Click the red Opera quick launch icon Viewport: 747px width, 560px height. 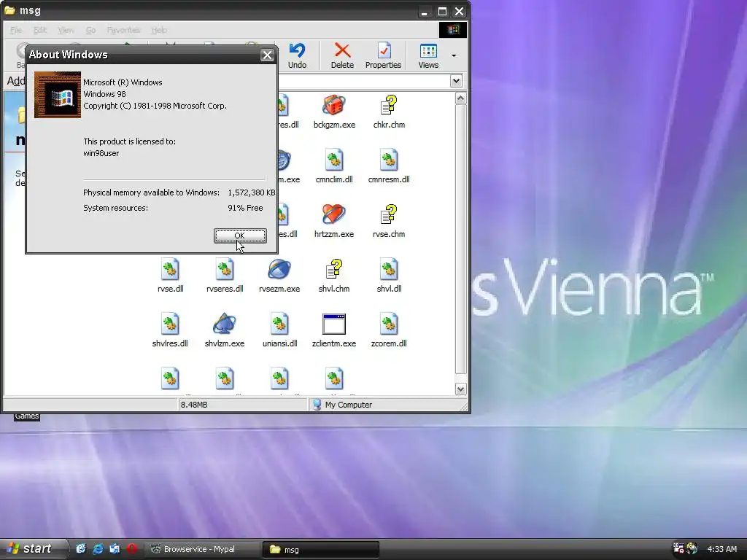(132, 548)
